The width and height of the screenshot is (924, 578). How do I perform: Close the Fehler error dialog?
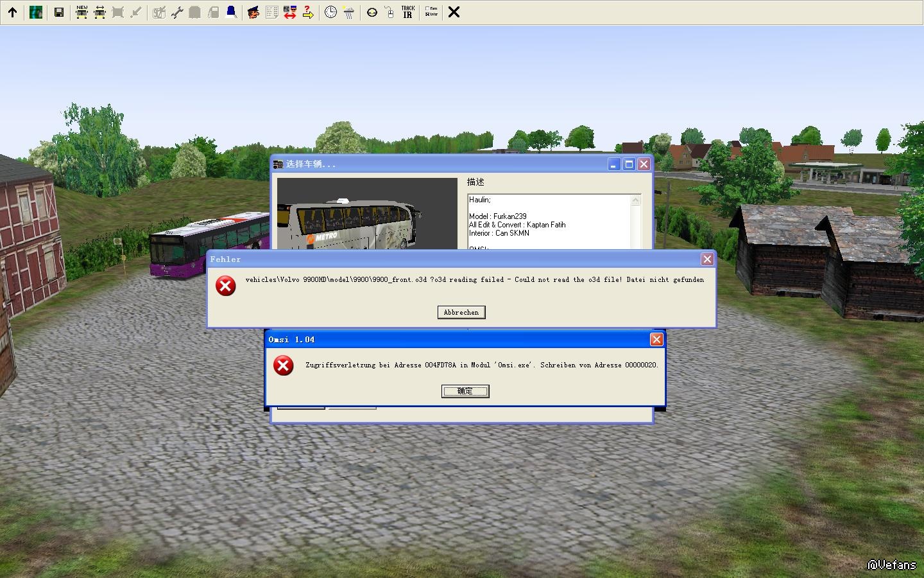point(707,259)
